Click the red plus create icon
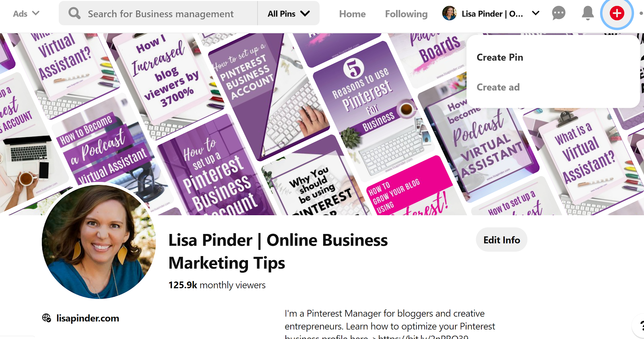This screenshot has width=644, height=339. pyautogui.click(x=617, y=13)
